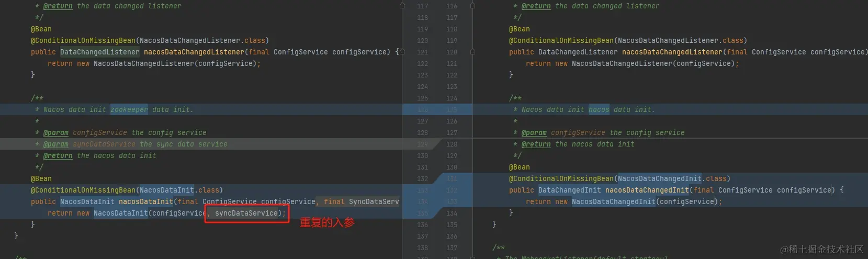Image resolution: width=868 pixels, height=259 pixels.
Task: Click the nacosDataInit method name in the left pane
Action: 146,201
